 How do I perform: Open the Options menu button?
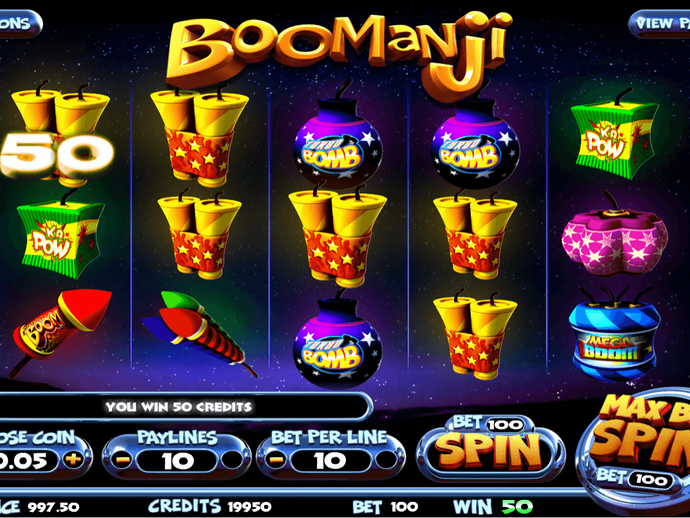pyautogui.click(x=19, y=23)
